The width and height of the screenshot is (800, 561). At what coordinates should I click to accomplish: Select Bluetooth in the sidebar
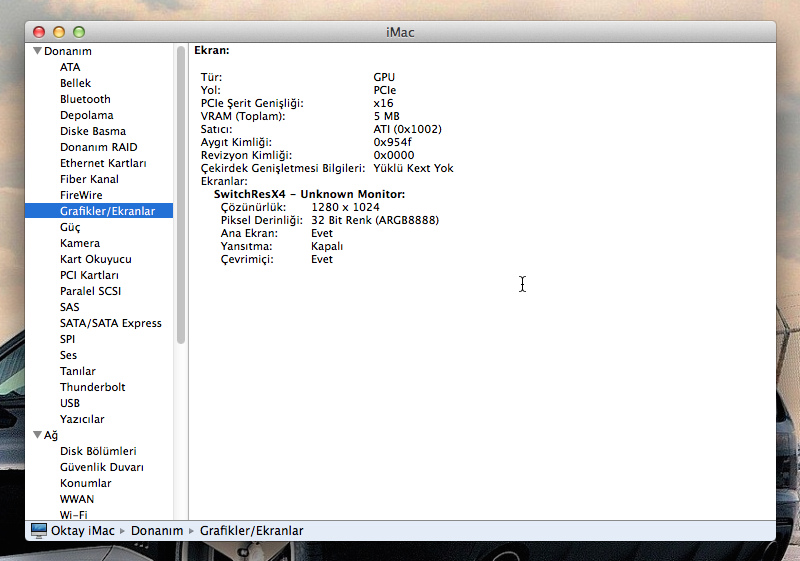(x=85, y=99)
